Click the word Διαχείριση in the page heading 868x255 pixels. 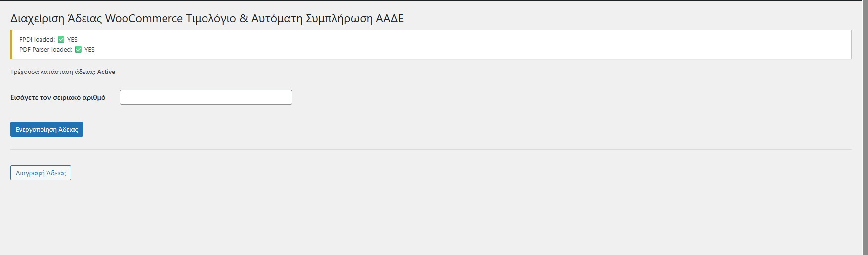coord(38,19)
